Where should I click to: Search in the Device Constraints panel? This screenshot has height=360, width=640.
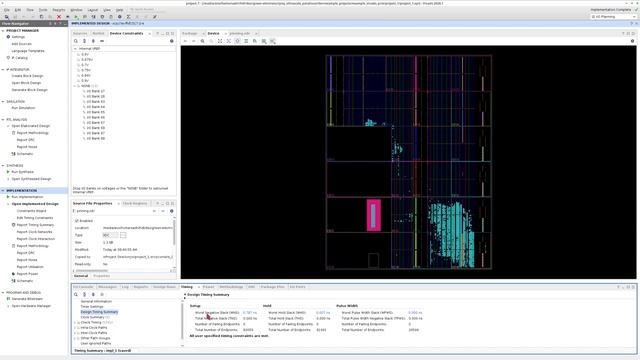76,41
